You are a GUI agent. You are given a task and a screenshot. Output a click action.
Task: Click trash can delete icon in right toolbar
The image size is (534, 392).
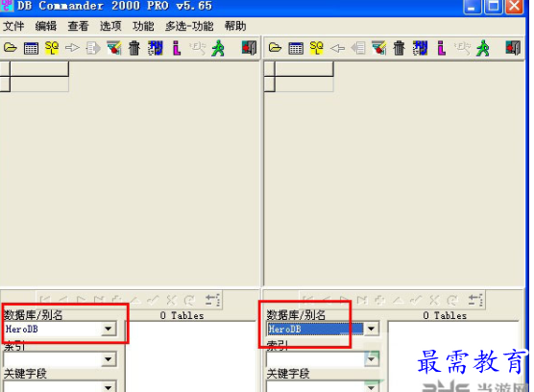pyautogui.click(x=400, y=48)
